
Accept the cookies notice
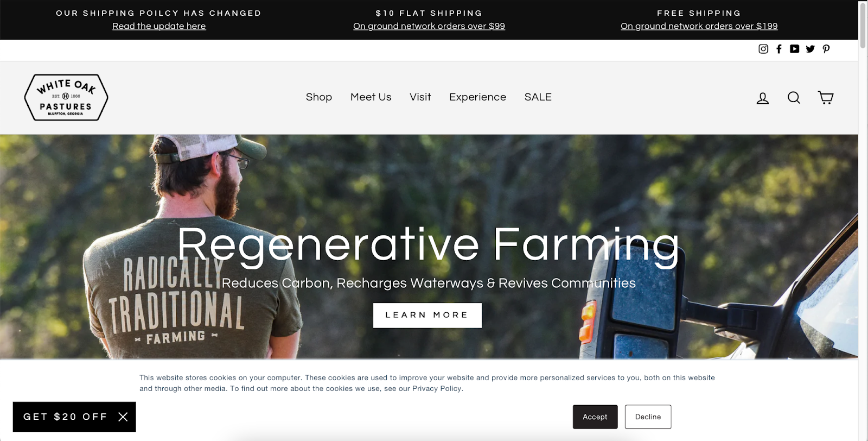click(595, 417)
